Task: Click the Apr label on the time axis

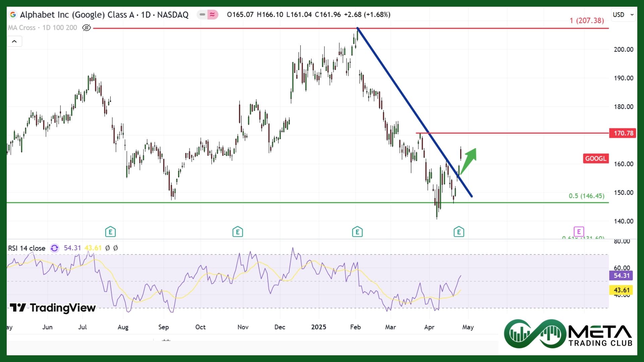Action: (429, 327)
